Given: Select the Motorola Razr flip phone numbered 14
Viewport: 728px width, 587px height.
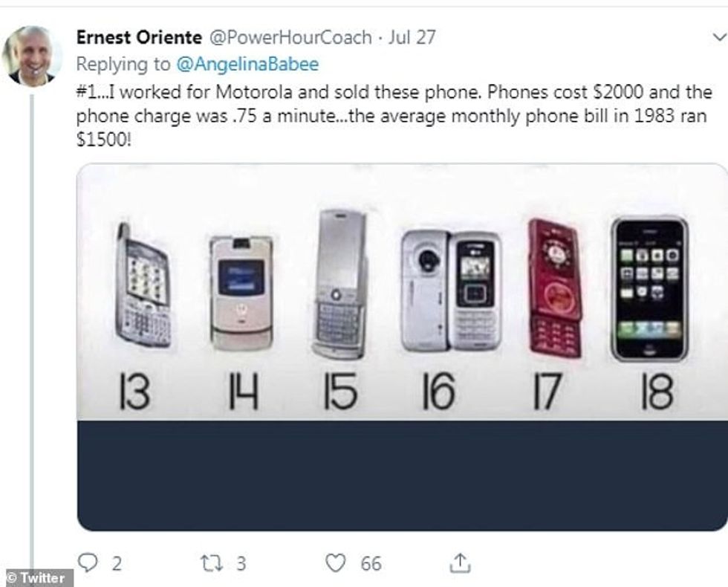Looking at the screenshot, I should [241, 293].
